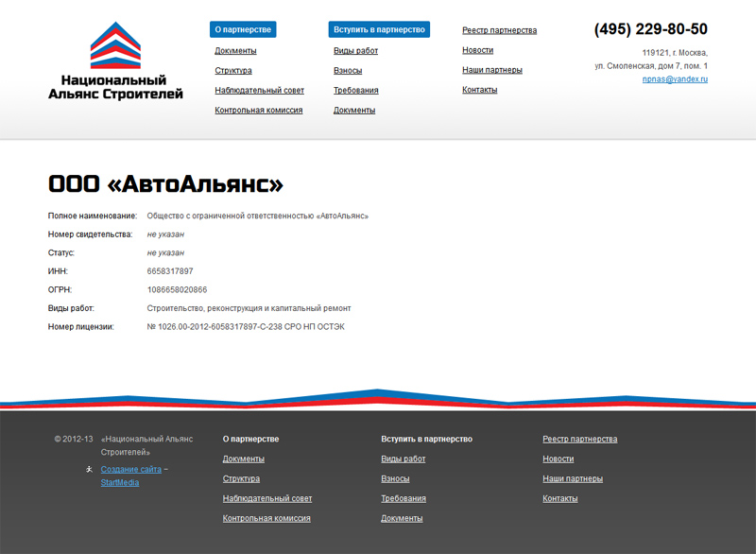The width and height of the screenshot is (756, 554).
Task: Open 'Взносы' in header menu
Action: click(348, 70)
